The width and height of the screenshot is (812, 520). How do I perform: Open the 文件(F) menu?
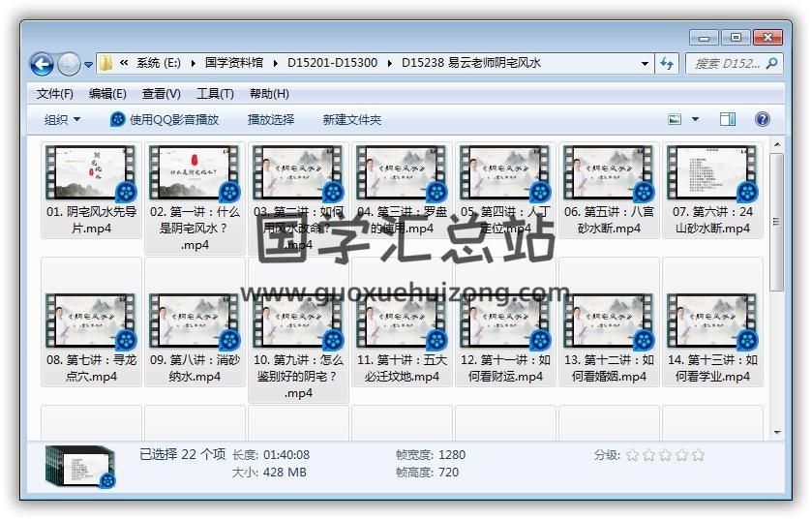tap(55, 94)
